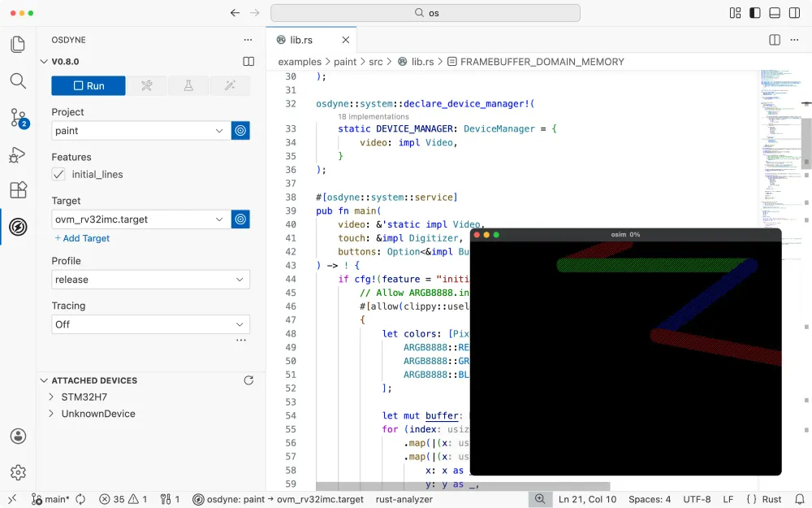Image resolution: width=812 pixels, height=508 pixels.
Task: Open the Tracing dropdown set to Off
Action: pyautogui.click(x=149, y=323)
